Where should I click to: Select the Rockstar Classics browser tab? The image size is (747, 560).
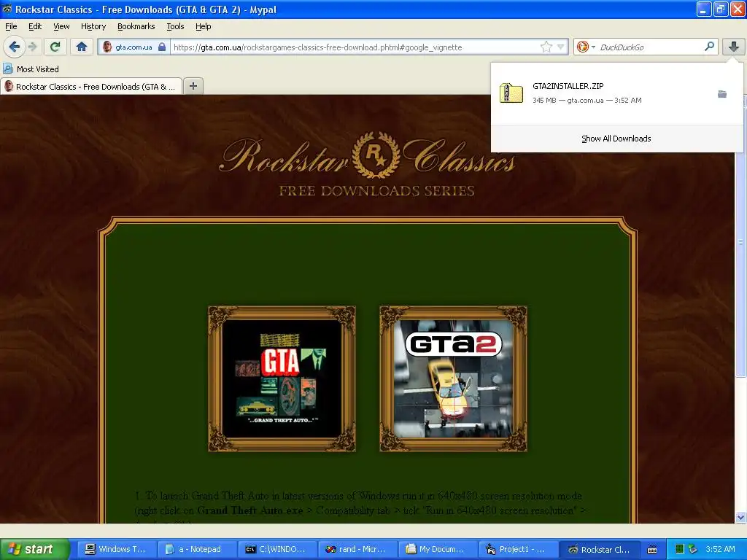tap(91, 87)
